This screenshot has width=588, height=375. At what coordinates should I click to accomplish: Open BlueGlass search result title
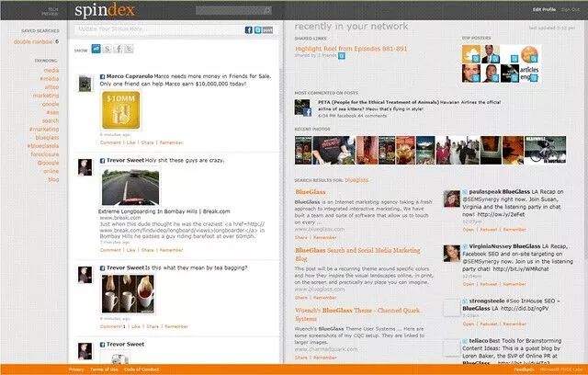pos(311,192)
